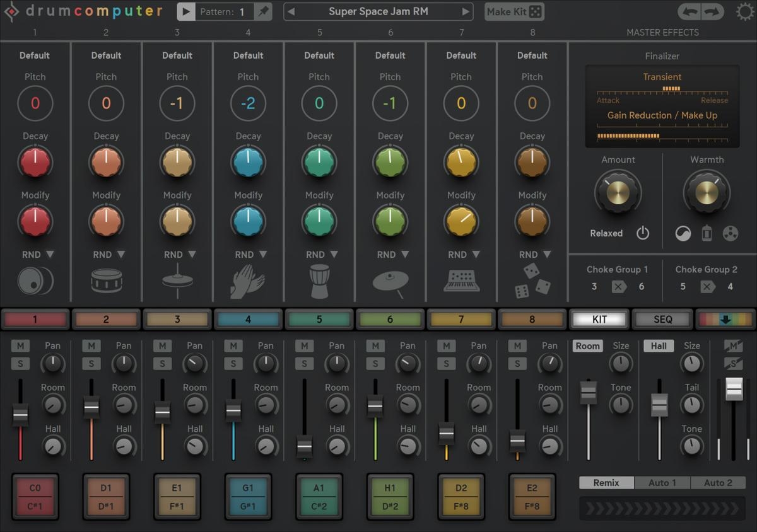
Task: Expand the RND dropdown on channel 1
Action: pyautogui.click(x=49, y=255)
